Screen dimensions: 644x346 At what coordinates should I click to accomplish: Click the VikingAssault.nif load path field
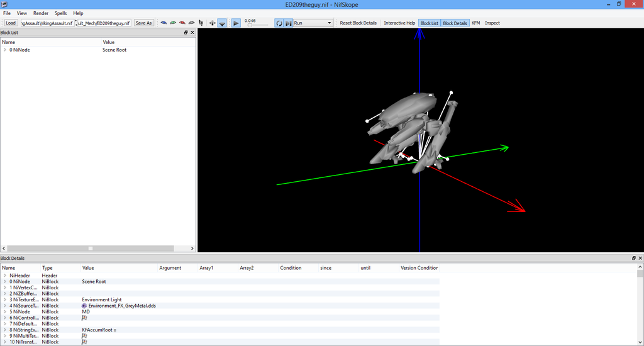tap(48, 23)
